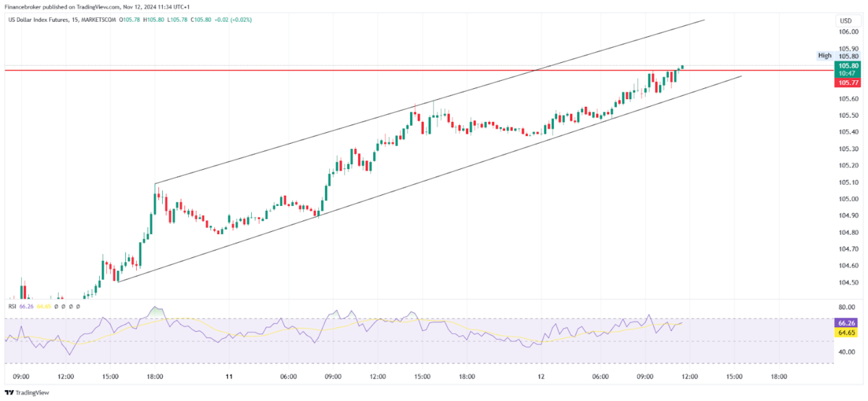Screen dimensions: 868x401
Task: Click the green 105.80 current price tag
Action: point(848,65)
